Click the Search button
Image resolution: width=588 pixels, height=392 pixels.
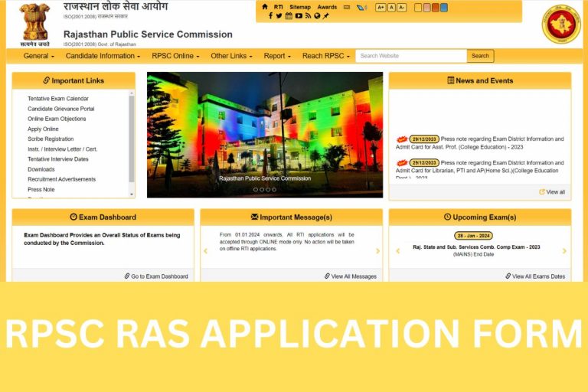[x=480, y=56]
